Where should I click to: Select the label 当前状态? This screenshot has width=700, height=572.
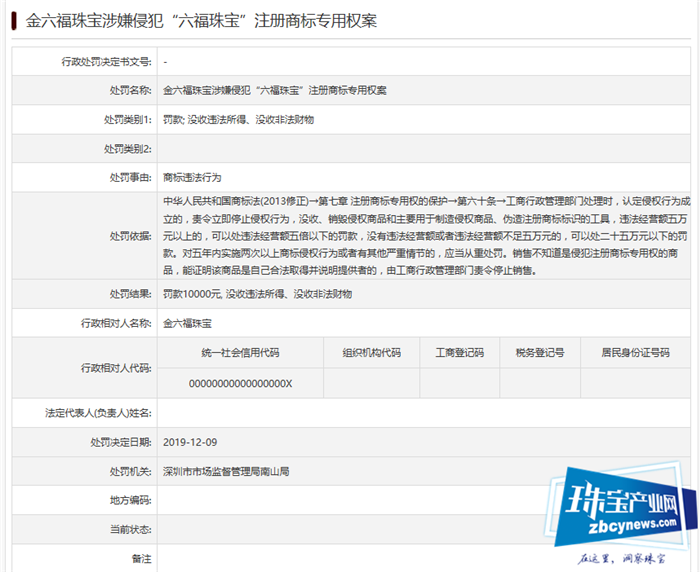(130, 530)
